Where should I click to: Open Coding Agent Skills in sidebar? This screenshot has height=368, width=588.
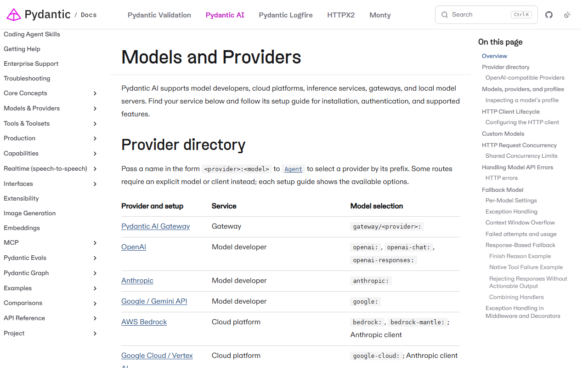click(32, 34)
